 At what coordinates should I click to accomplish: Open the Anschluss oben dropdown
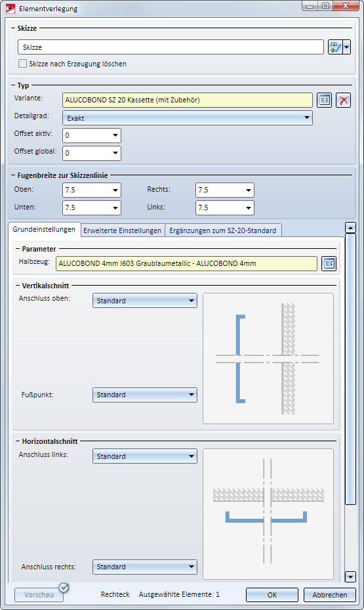pos(145,301)
